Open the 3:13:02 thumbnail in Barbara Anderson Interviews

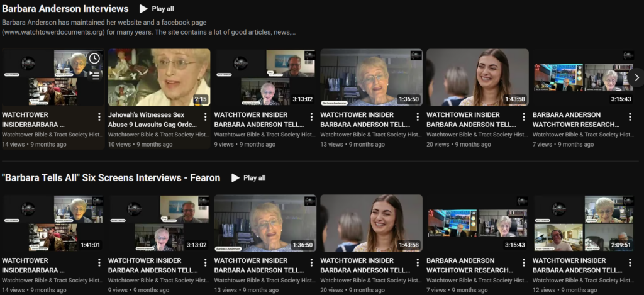pyautogui.click(x=265, y=77)
